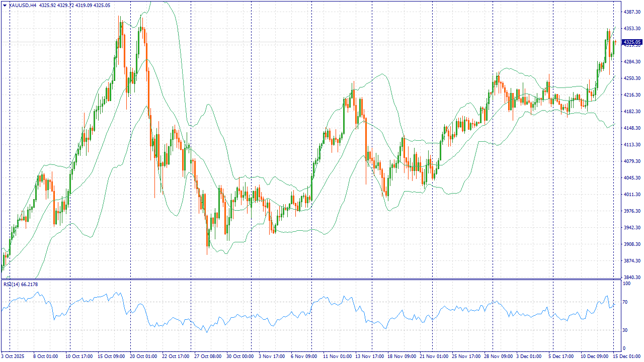Click the 3840.30 price axis label
The width and height of the screenshot is (644, 362).
pos(631,278)
